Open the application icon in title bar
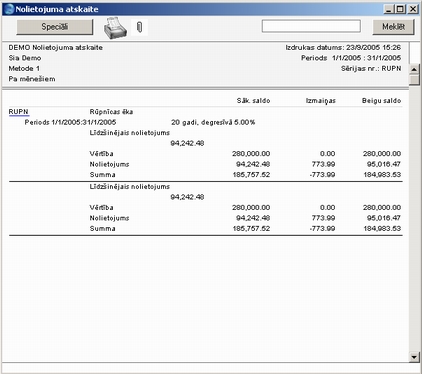Image resolution: width=422 pixels, height=374 pixels. (9, 9)
